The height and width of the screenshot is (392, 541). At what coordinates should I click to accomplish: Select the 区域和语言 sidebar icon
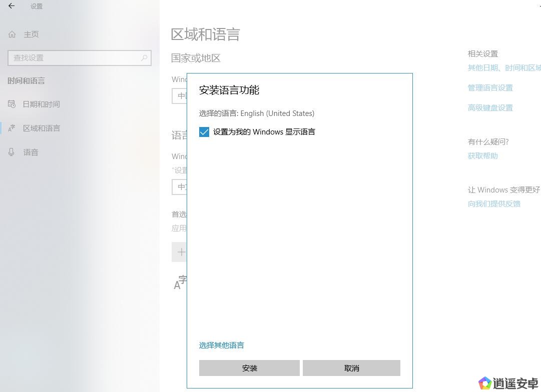click(x=12, y=128)
